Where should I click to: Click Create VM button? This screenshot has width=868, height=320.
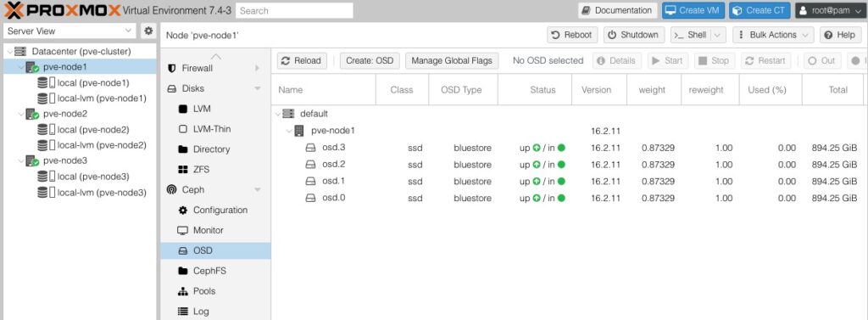point(693,10)
